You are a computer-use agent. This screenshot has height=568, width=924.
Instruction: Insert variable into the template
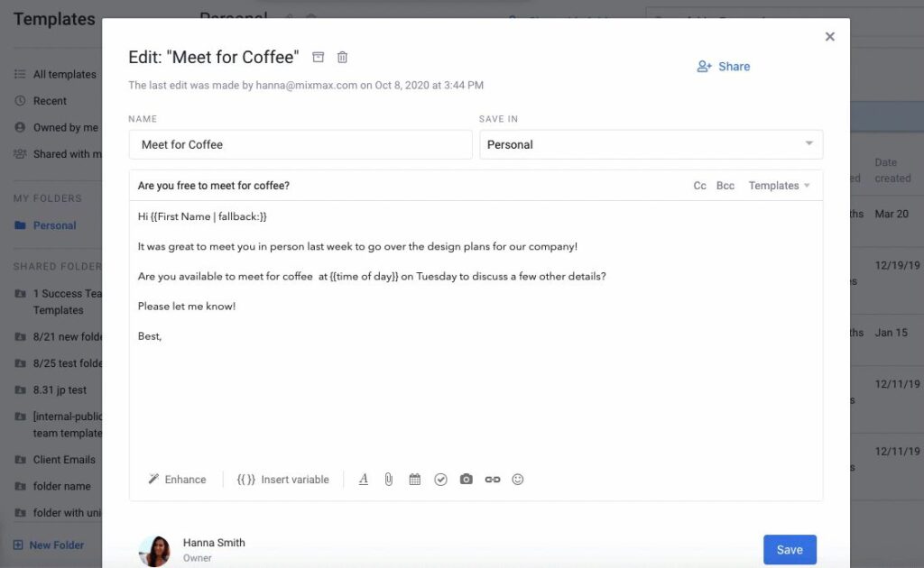[282, 480]
